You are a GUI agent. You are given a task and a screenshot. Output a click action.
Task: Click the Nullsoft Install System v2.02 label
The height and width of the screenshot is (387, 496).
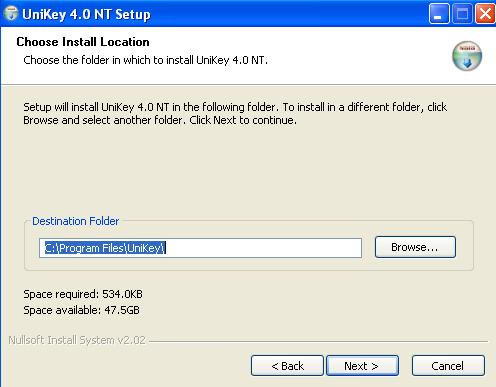click(77, 340)
